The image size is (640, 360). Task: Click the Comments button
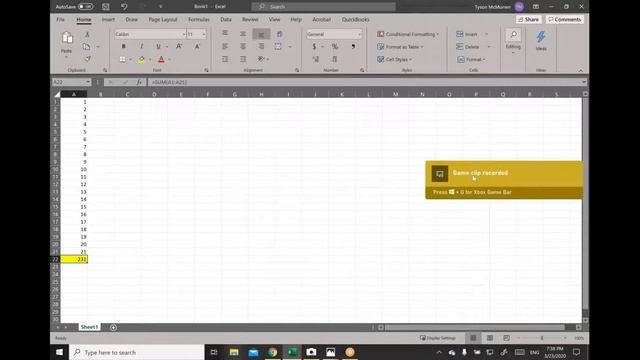coord(564,20)
